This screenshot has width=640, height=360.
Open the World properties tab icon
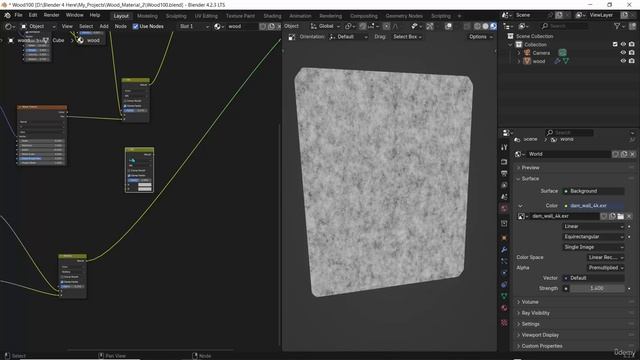[504, 209]
